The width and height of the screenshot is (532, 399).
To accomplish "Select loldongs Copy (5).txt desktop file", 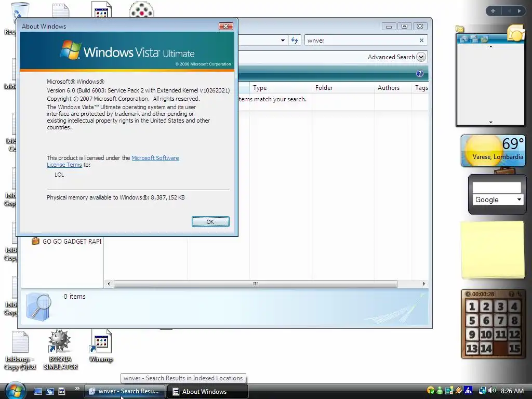I will (x=20, y=351).
